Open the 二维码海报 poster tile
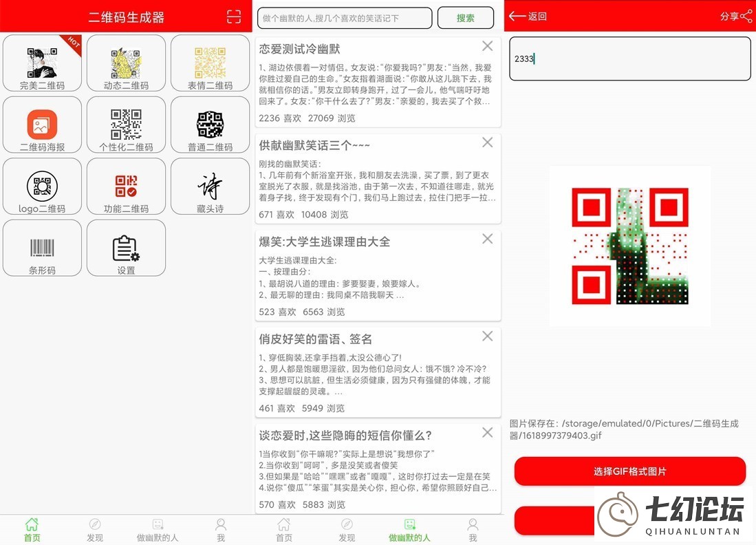 [43, 125]
